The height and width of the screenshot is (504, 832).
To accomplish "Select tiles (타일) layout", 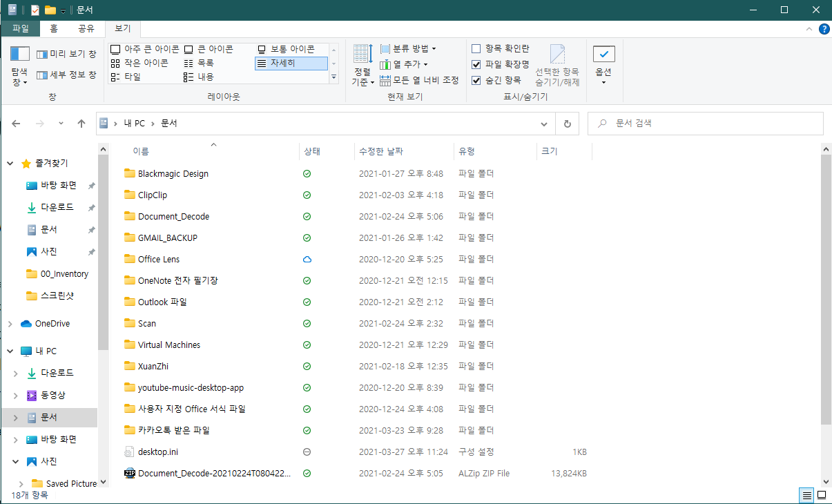I will click(x=126, y=77).
